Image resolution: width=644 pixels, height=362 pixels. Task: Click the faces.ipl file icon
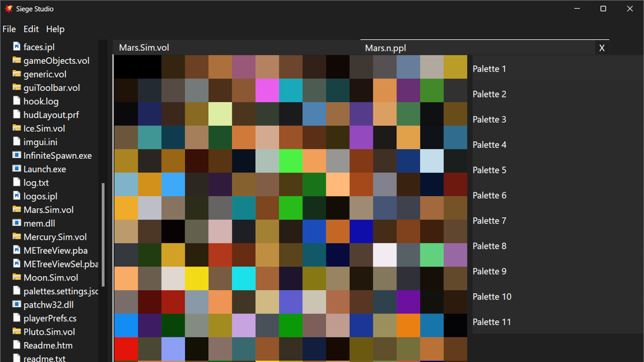(x=17, y=47)
